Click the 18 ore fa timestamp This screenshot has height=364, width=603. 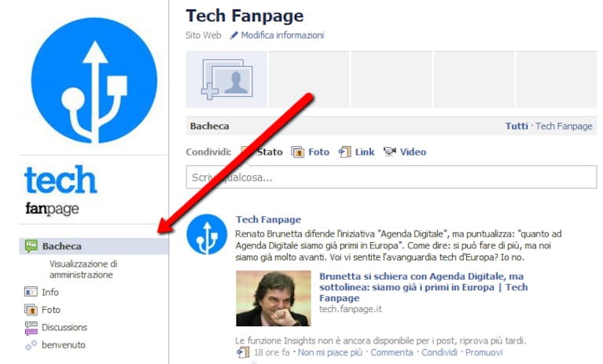271,352
